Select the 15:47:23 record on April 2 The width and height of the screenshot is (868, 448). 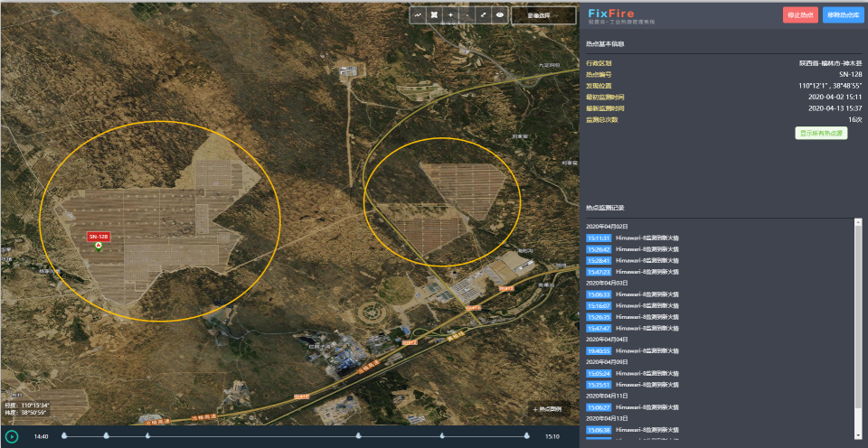click(x=599, y=271)
